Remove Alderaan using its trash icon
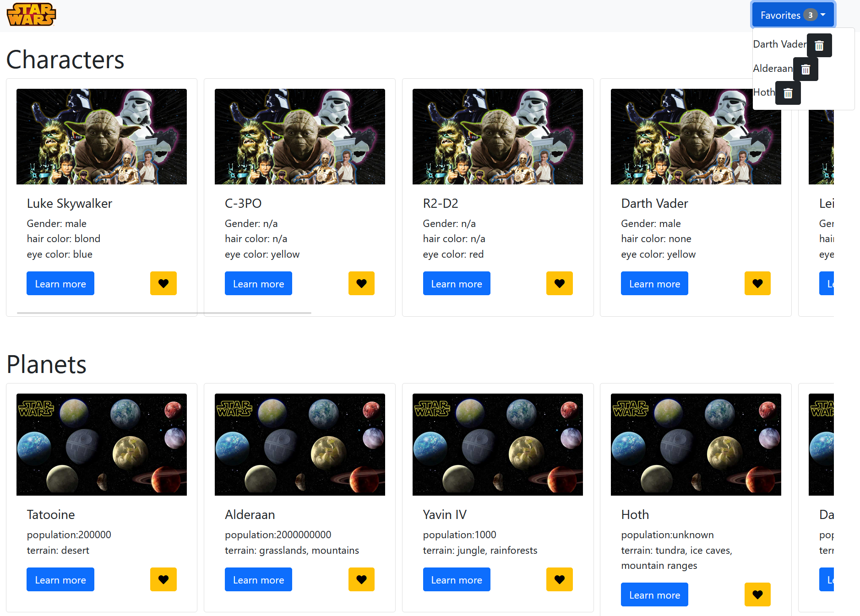 806,69
